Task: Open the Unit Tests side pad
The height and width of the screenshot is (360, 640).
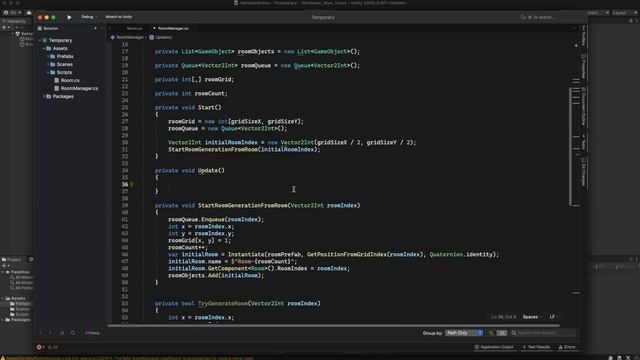Action: tap(584, 142)
